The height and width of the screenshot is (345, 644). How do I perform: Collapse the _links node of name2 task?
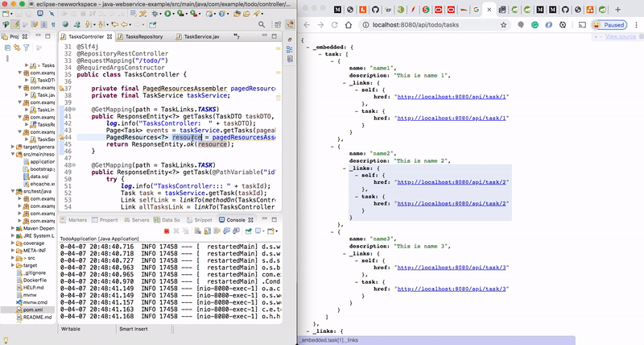pyautogui.click(x=345, y=168)
